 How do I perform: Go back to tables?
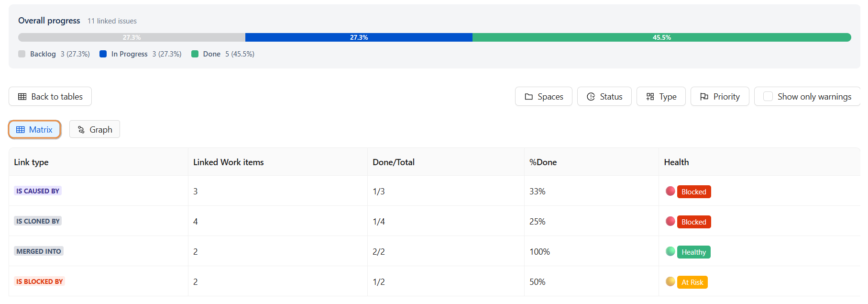tap(50, 97)
